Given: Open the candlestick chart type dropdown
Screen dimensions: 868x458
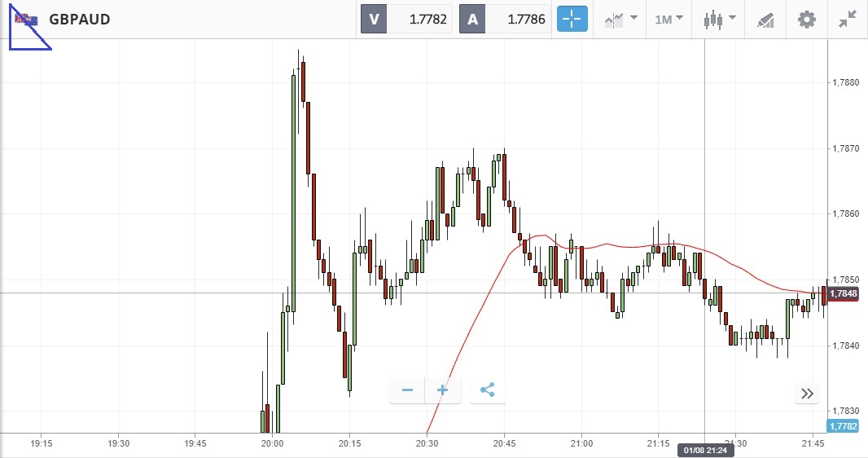Looking at the screenshot, I should [720, 19].
